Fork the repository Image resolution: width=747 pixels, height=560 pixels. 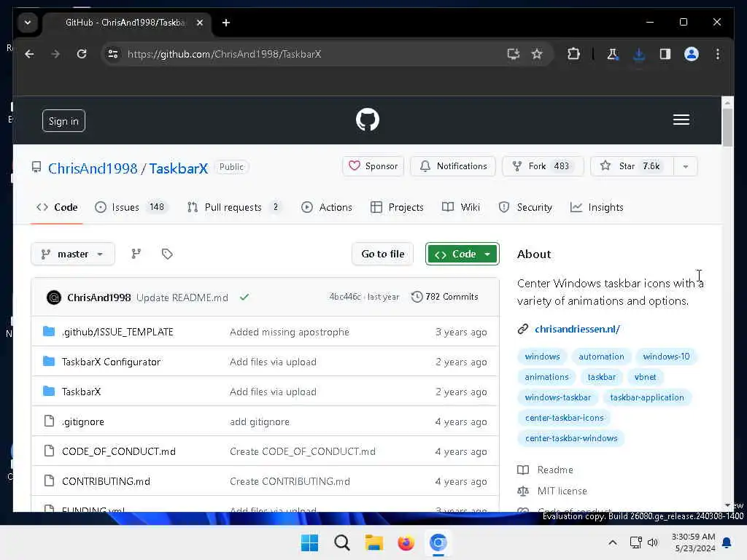tap(543, 166)
